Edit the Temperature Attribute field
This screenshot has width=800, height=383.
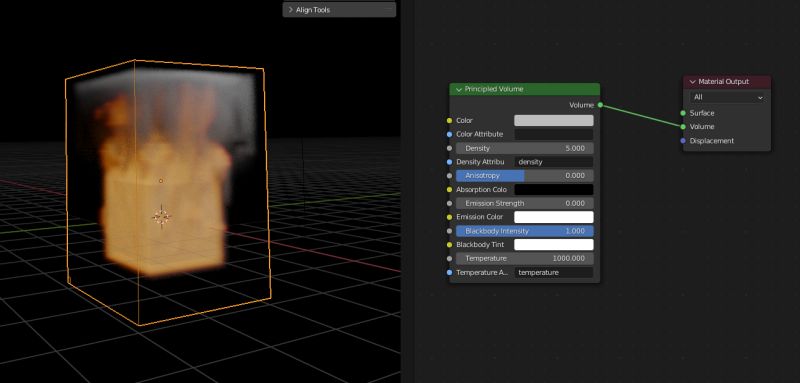click(x=554, y=272)
